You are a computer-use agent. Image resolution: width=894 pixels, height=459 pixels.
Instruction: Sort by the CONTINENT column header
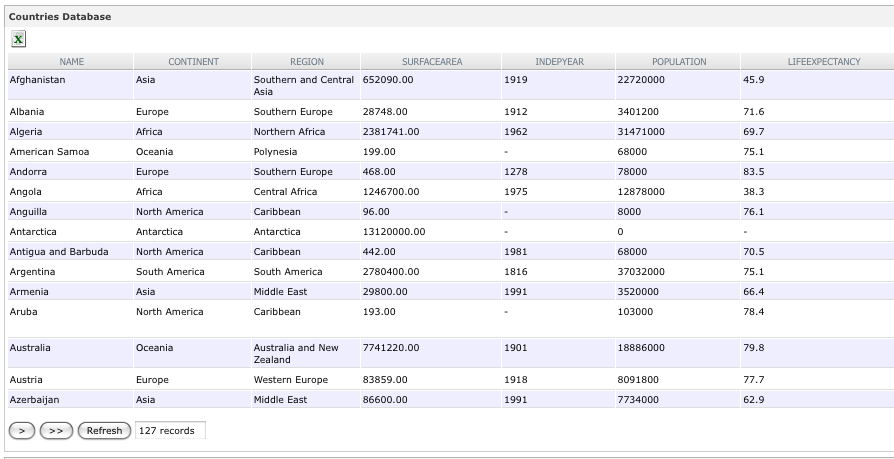click(x=193, y=62)
